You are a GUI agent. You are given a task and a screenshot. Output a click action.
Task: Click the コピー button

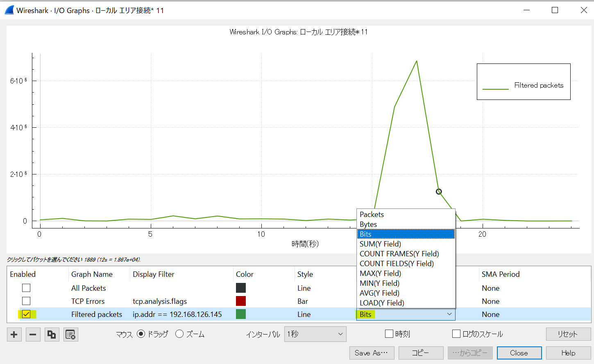point(421,353)
